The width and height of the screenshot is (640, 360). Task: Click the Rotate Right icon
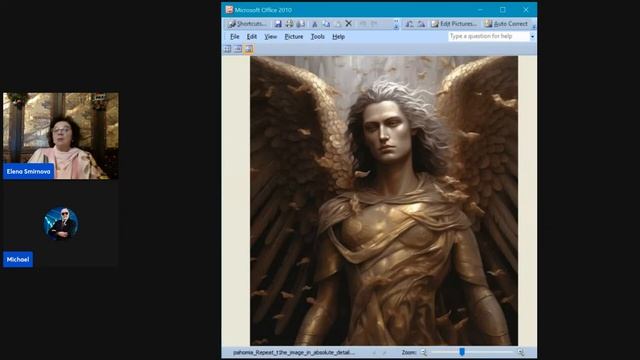coord(421,24)
